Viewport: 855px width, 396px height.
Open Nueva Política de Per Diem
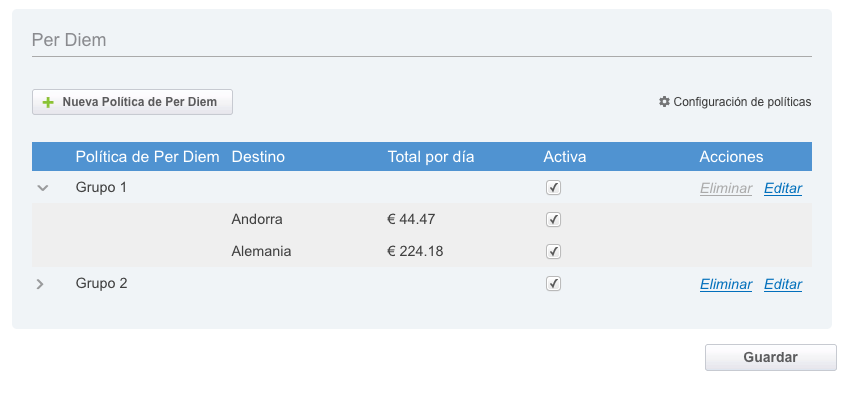(x=133, y=102)
